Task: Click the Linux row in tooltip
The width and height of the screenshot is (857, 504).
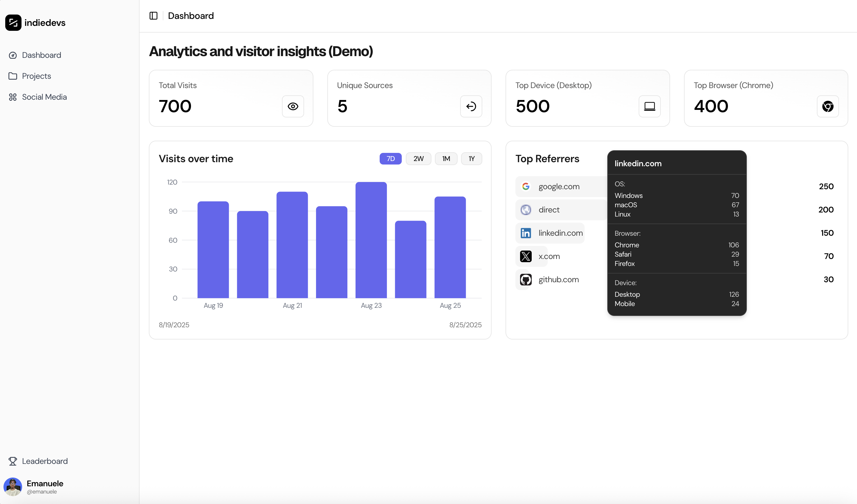Action: pos(677,214)
